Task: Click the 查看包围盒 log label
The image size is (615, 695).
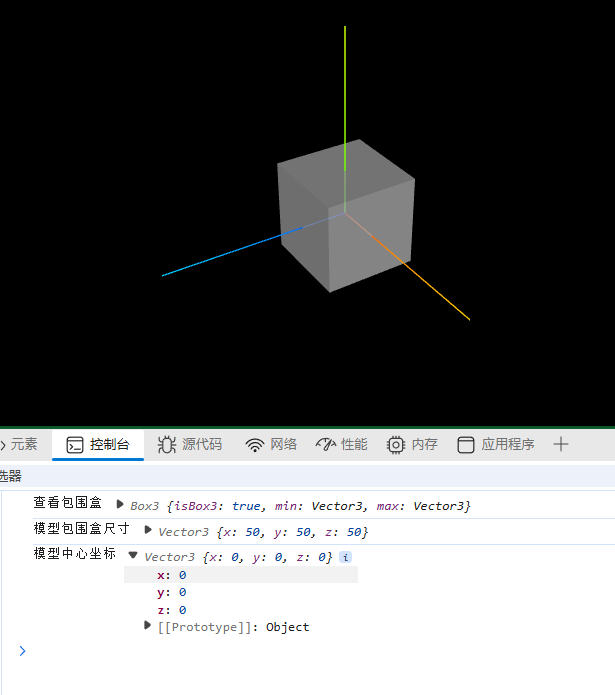Action: (68, 502)
